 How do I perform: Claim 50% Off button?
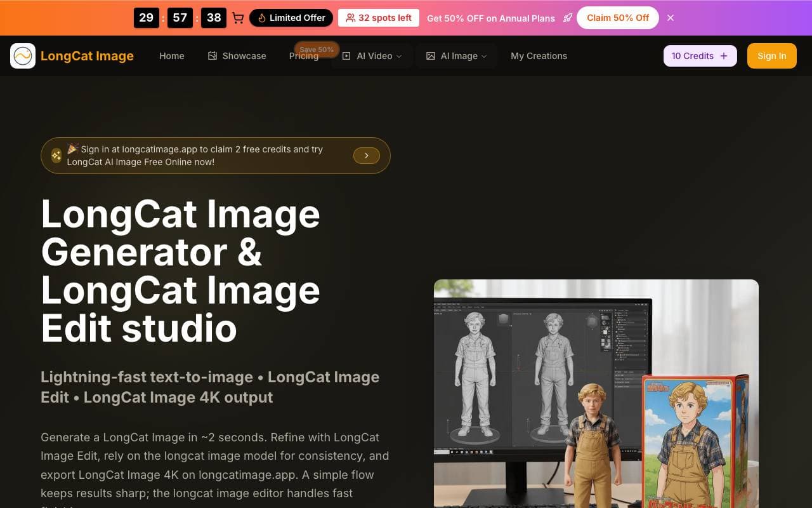click(617, 18)
